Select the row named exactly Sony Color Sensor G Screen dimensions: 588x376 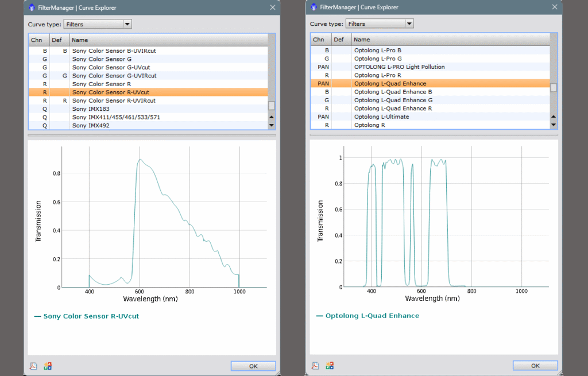point(149,59)
